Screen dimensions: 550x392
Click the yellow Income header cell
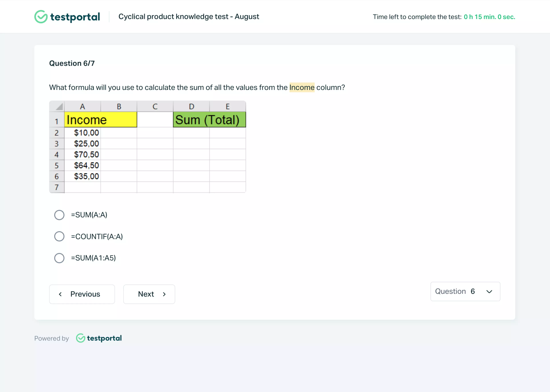pos(100,119)
